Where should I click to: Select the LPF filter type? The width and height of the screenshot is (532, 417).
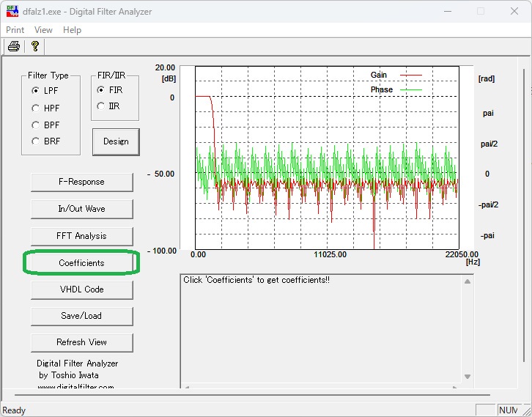[x=36, y=91]
